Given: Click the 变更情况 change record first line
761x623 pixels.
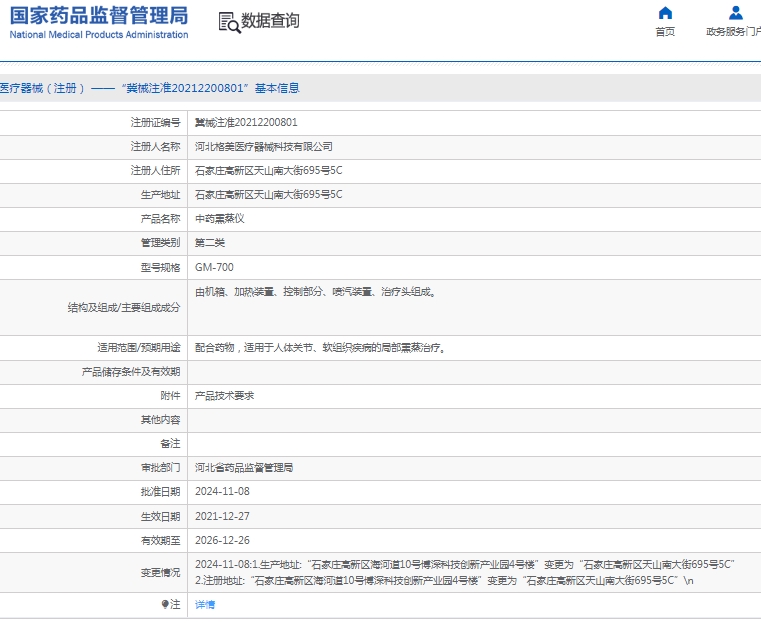Looking at the screenshot, I should (465, 565).
